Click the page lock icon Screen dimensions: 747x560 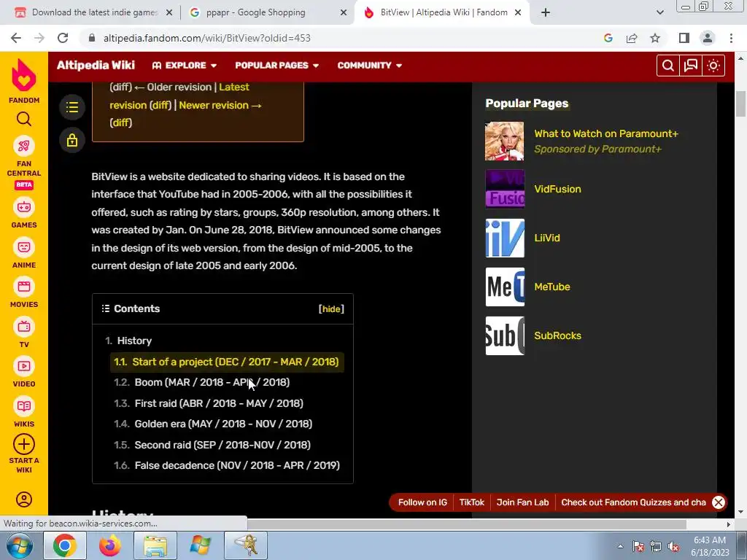(72, 140)
